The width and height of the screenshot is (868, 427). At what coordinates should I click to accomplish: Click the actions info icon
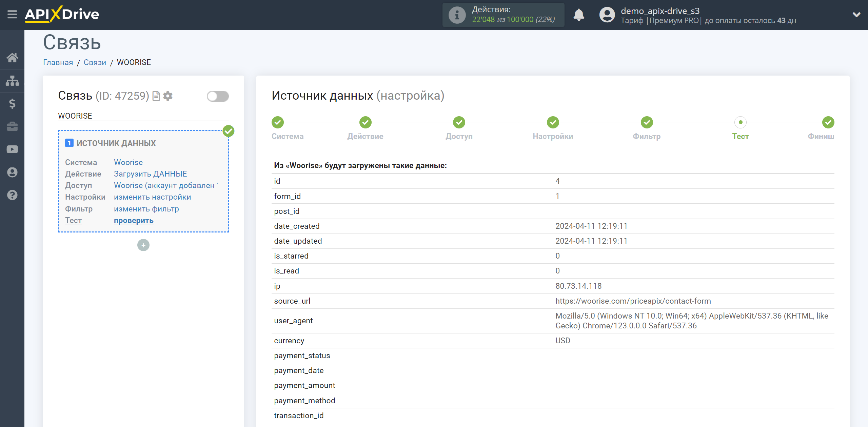click(x=457, y=15)
